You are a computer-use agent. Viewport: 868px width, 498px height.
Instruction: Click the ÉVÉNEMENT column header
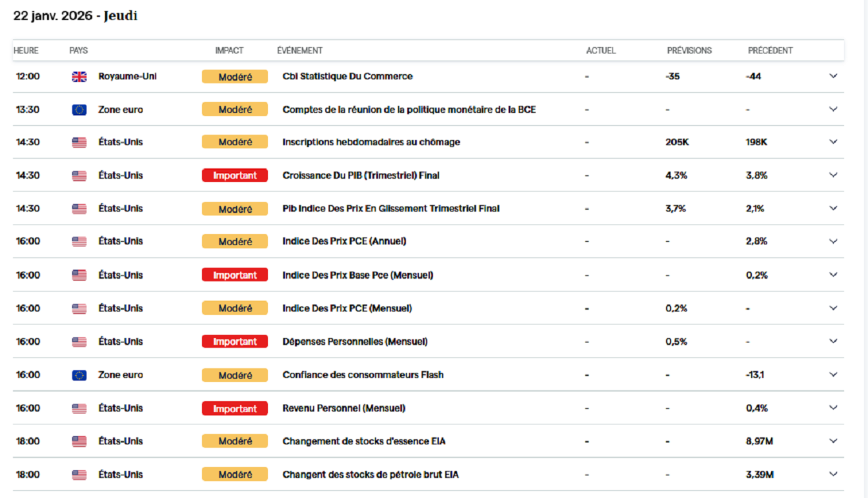[x=299, y=50]
